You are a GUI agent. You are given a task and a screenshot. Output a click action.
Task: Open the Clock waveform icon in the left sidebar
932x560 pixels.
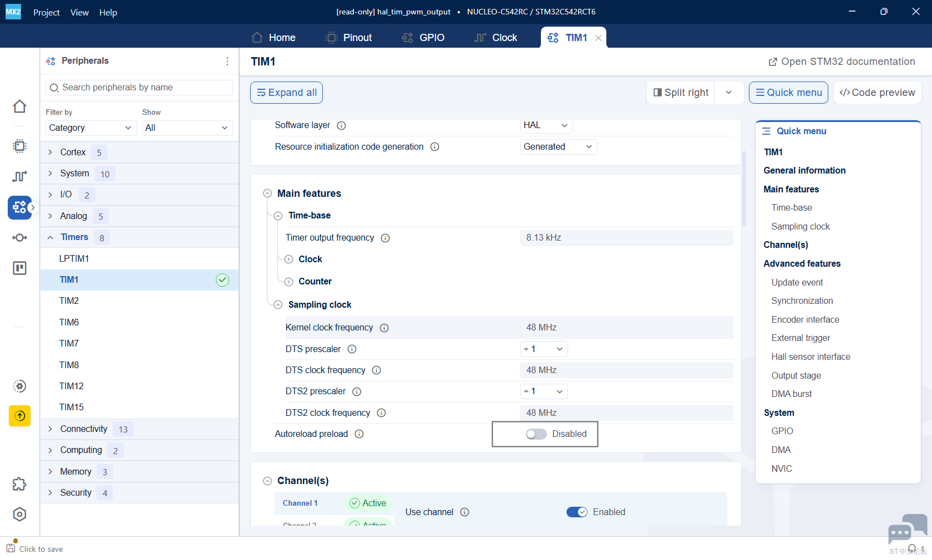coord(19,176)
